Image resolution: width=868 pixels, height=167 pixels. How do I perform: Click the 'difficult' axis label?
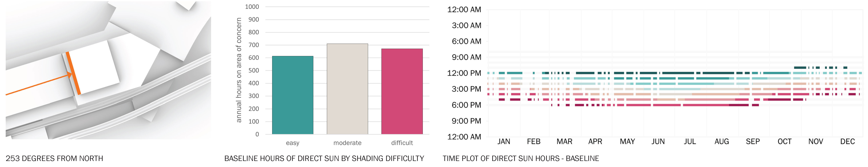pyautogui.click(x=402, y=143)
